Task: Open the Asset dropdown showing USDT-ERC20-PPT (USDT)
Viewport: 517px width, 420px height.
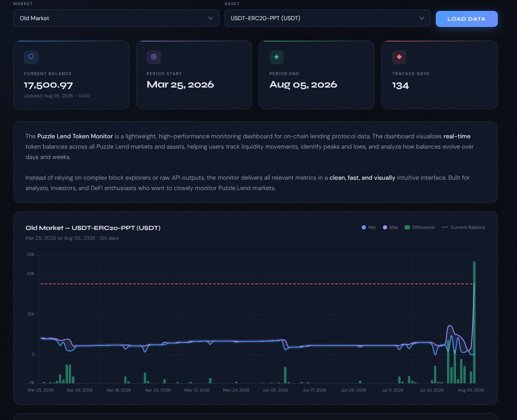Action: click(327, 18)
